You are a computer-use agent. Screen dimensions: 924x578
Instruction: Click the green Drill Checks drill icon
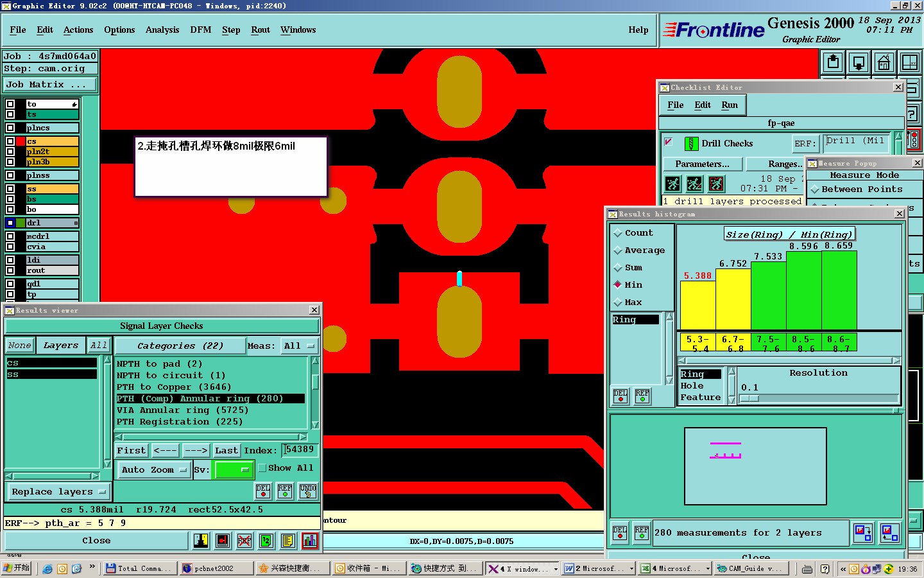[691, 144]
